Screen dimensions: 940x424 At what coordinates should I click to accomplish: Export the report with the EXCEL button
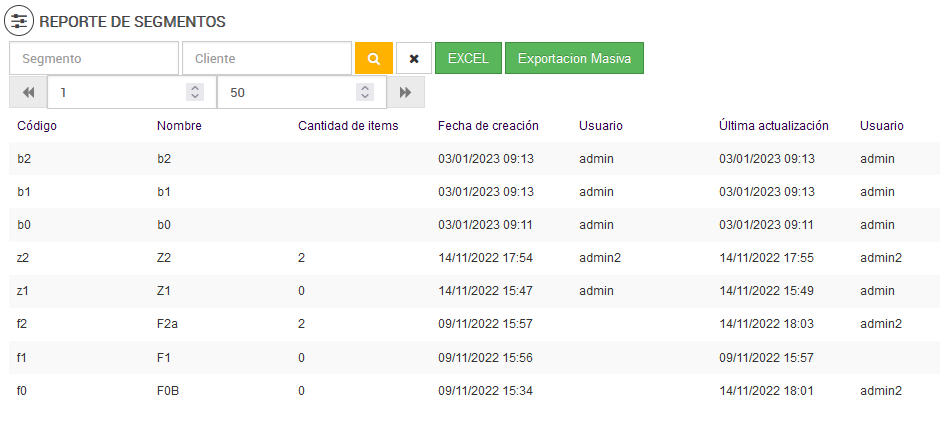468,58
